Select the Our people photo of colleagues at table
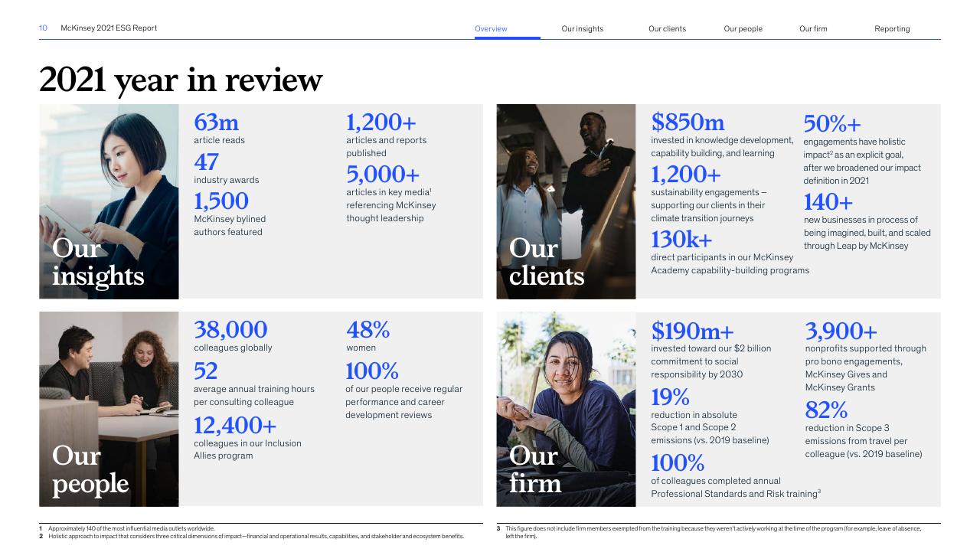The width and height of the screenshot is (980, 552). click(x=109, y=409)
